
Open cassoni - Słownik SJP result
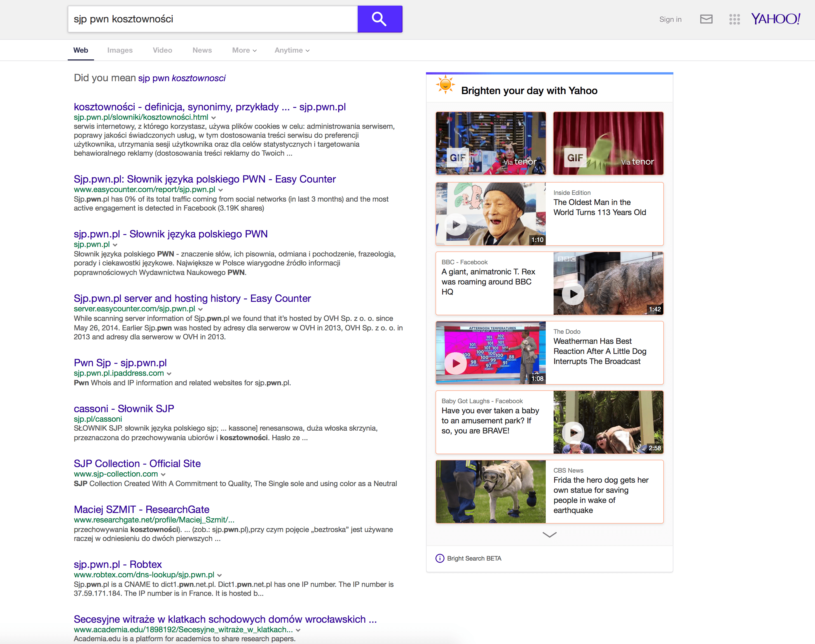click(x=124, y=409)
